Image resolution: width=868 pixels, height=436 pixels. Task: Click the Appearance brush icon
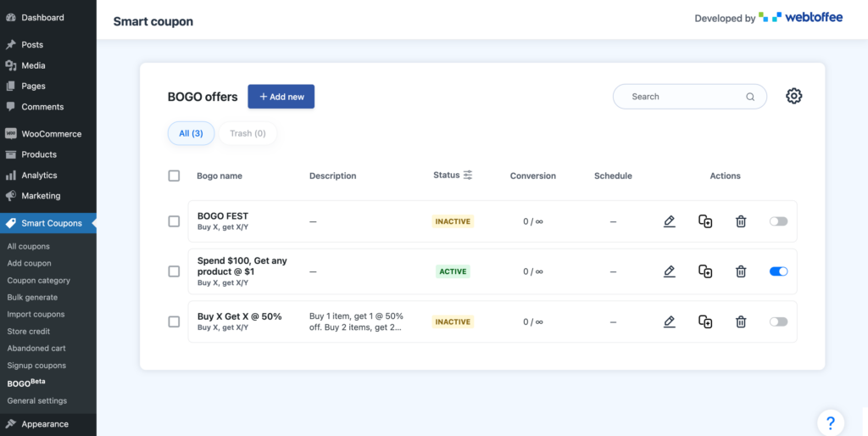click(10, 424)
